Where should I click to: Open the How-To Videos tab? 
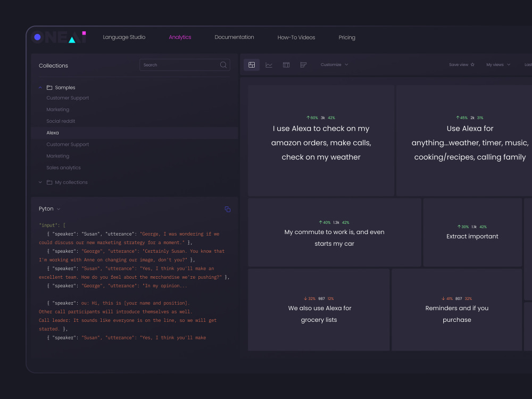click(x=296, y=37)
